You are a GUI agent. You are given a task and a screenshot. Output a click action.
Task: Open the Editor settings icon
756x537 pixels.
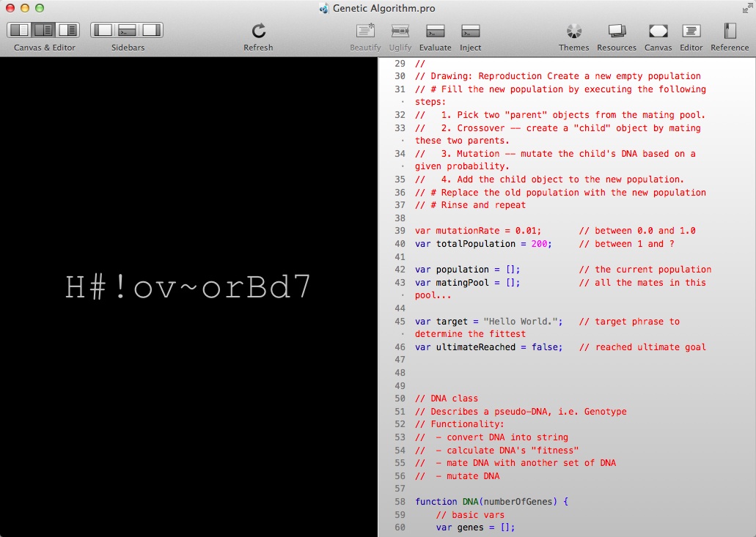click(691, 31)
